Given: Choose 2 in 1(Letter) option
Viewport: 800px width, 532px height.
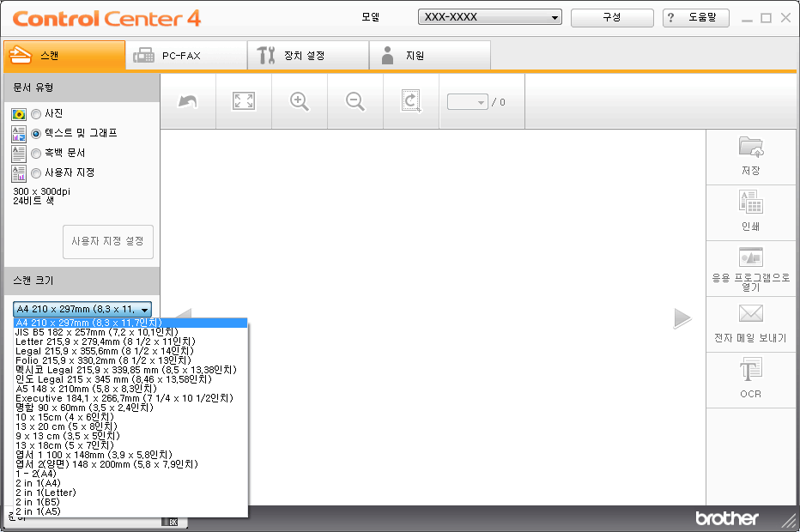Looking at the screenshot, I should pos(130,493).
